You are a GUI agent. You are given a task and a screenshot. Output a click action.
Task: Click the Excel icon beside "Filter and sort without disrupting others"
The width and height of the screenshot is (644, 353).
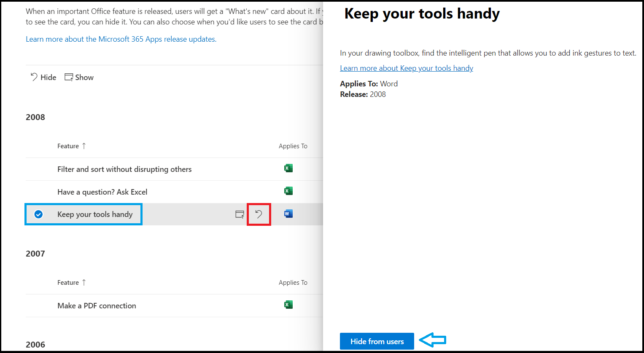(288, 168)
